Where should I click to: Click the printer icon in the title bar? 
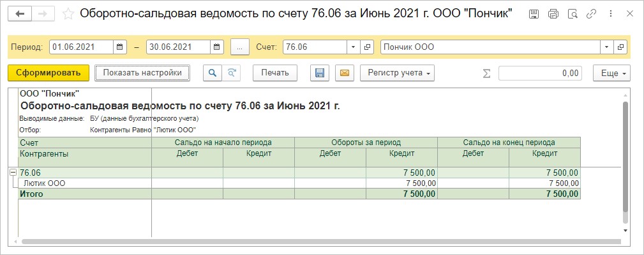point(553,14)
